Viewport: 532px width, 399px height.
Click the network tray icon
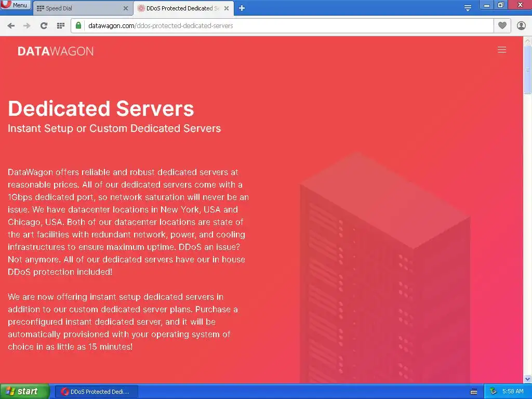coord(493,392)
